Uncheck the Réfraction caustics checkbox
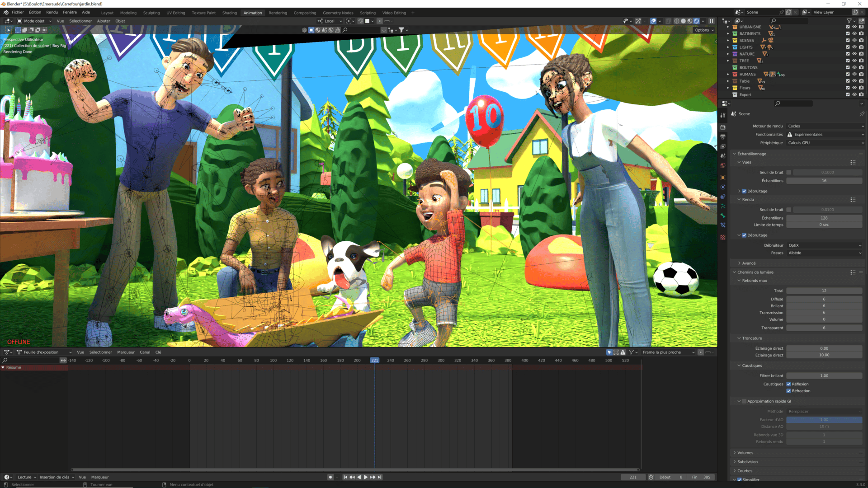The height and width of the screenshot is (488, 868). coord(789,391)
